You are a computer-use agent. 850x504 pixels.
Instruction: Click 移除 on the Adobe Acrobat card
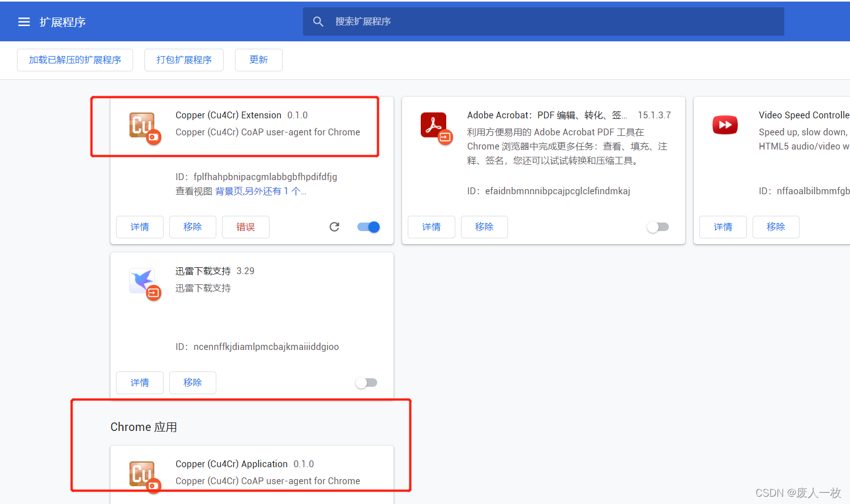coord(484,227)
